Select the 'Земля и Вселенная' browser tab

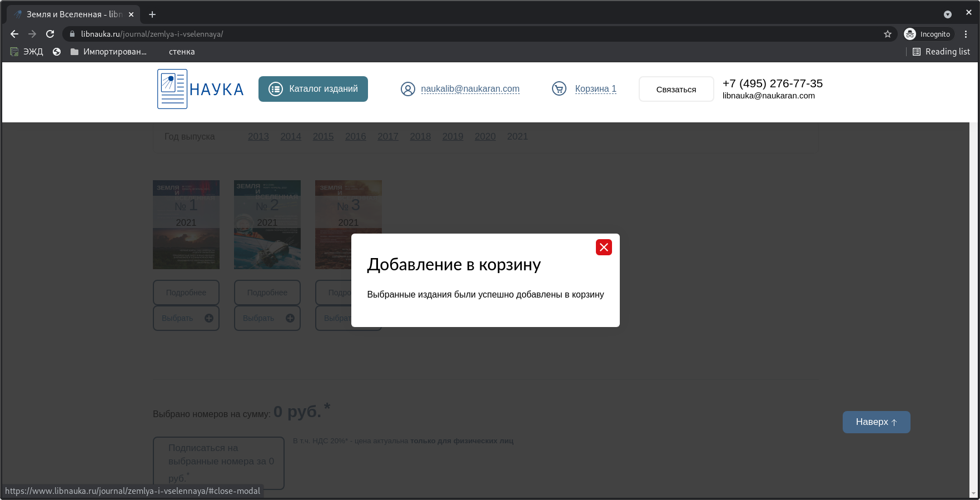tap(73, 14)
